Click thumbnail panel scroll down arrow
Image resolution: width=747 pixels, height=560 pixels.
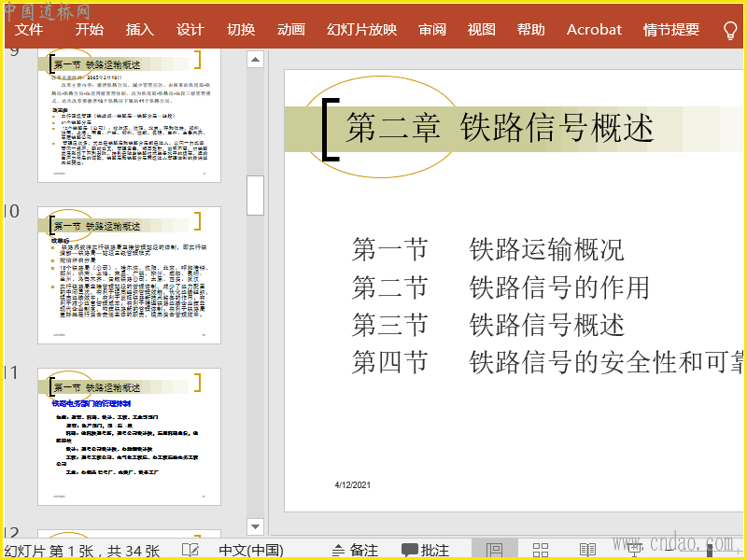click(255, 526)
